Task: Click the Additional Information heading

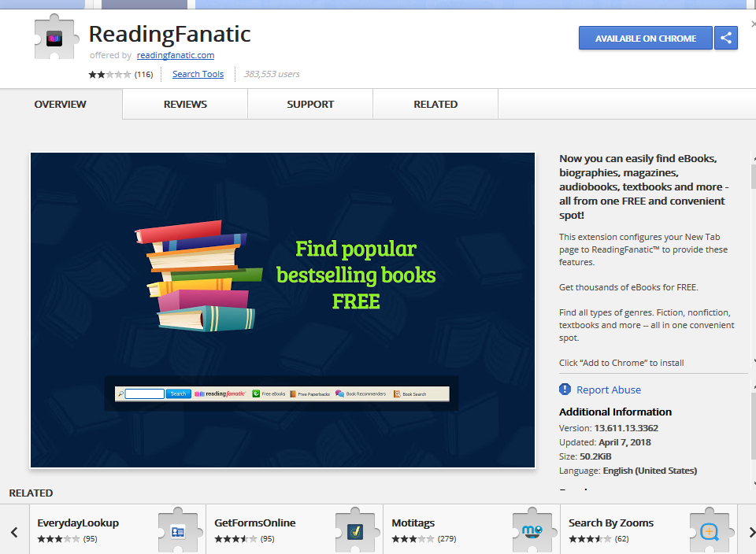Action: pyautogui.click(x=615, y=412)
